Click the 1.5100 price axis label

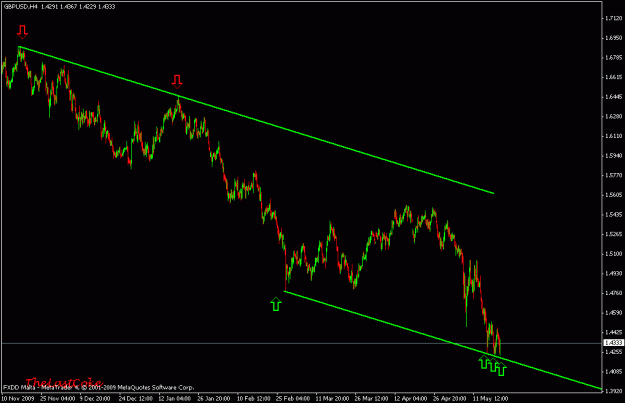click(x=613, y=254)
